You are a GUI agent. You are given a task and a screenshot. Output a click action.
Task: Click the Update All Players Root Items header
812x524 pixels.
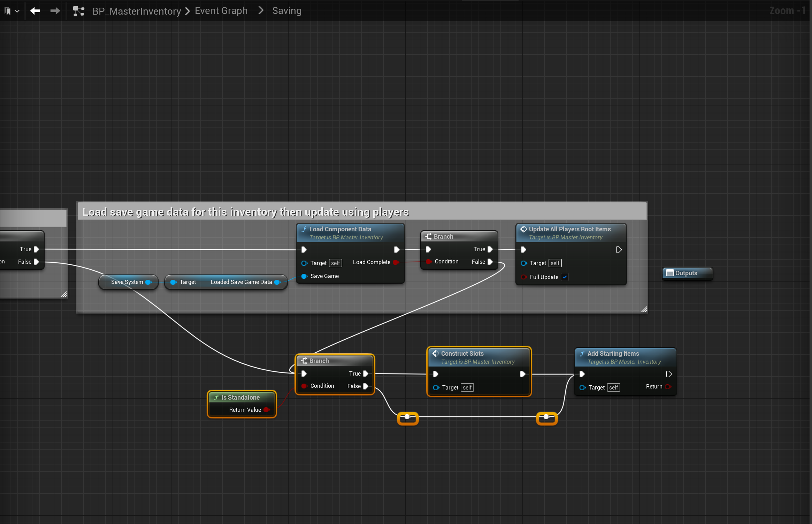coord(569,229)
